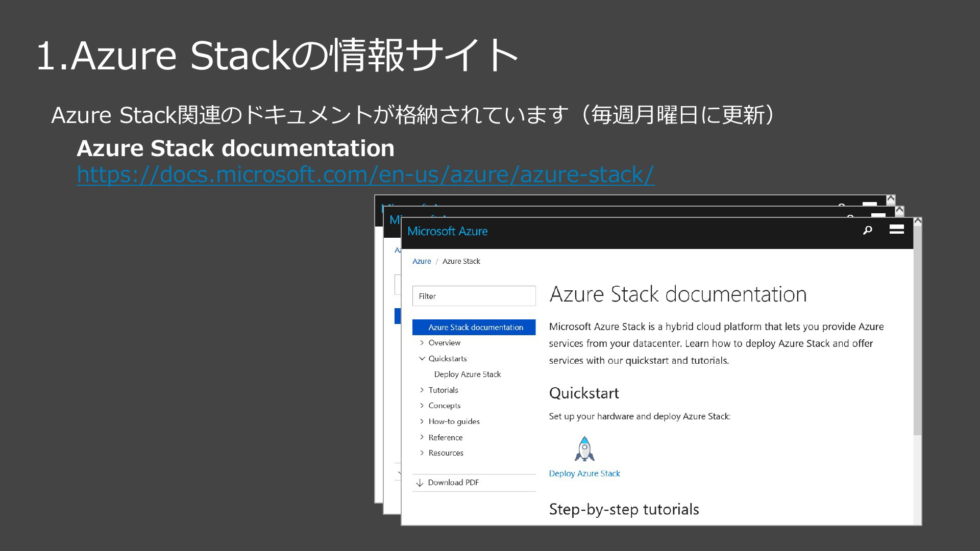Click the Download PDF button
Viewport: 980px width, 551px height.
pyautogui.click(x=474, y=483)
